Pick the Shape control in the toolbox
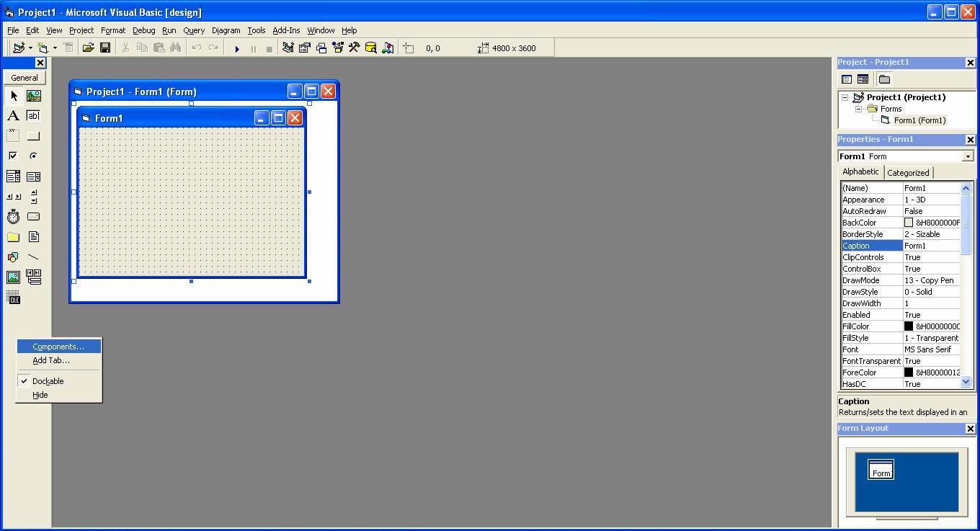The width and height of the screenshot is (980, 531). point(14,256)
